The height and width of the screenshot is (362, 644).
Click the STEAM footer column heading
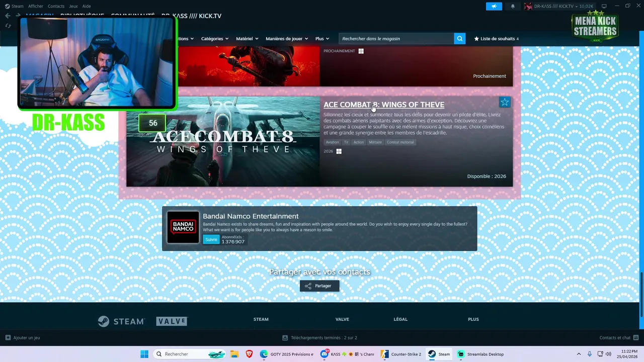click(x=261, y=319)
